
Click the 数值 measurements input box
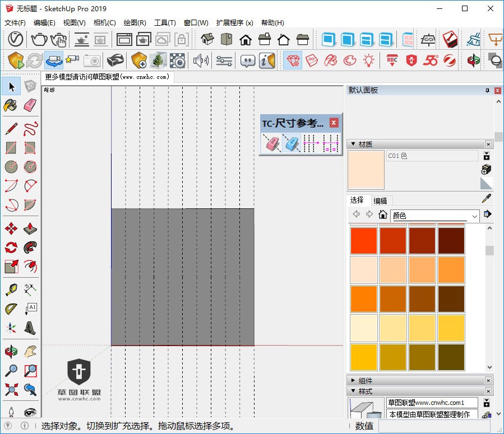435,426
